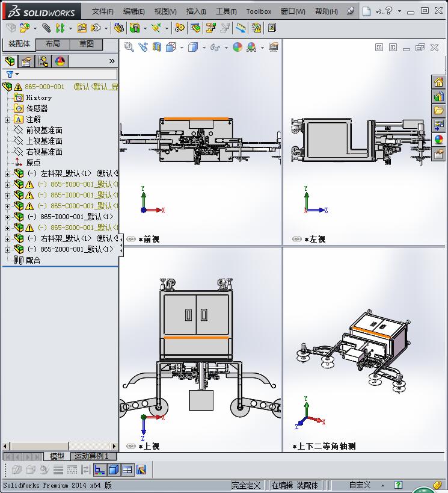Open Insert Components dropdown arrow
This screenshot has width=448, height=493.
pos(35,28)
